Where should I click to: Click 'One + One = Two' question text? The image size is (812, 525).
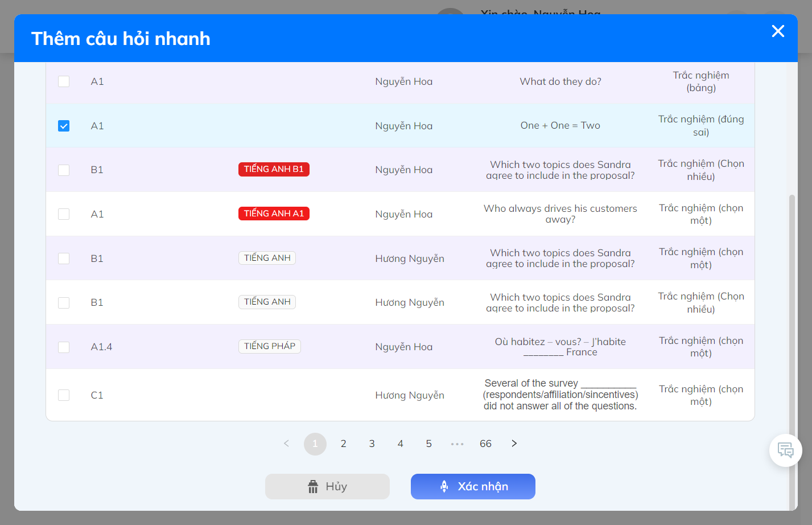pyautogui.click(x=560, y=125)
